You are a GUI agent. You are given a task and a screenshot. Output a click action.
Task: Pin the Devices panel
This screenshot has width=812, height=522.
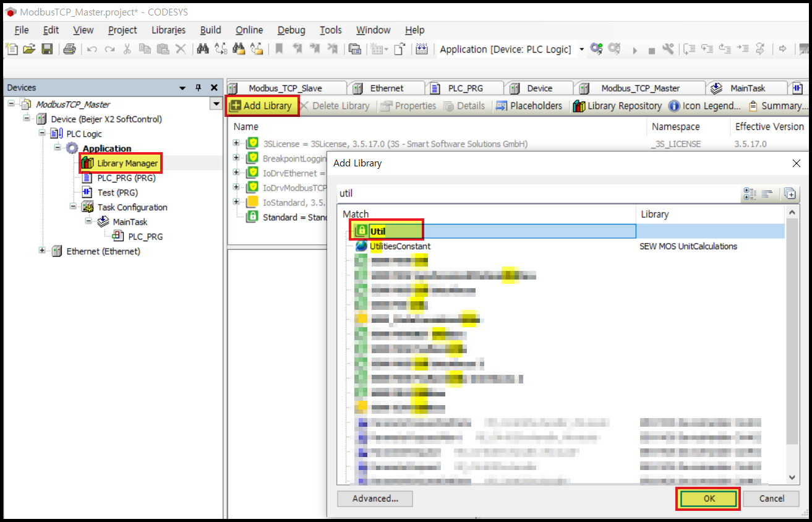point(199,88)
